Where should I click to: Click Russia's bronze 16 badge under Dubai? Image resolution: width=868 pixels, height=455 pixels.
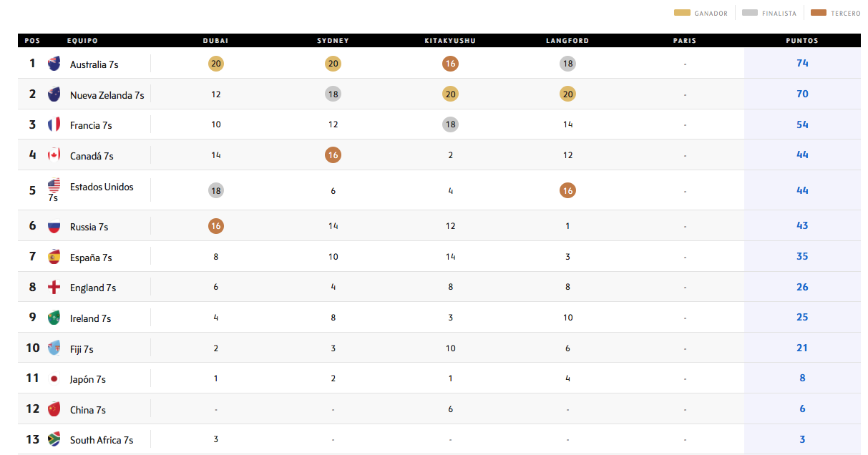coord(216,226)
